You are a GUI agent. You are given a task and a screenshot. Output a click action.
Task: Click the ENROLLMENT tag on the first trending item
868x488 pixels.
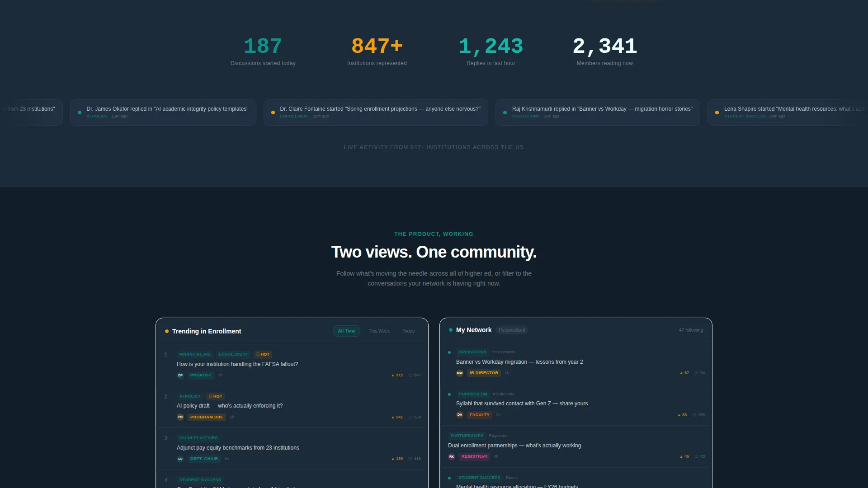[233, 354]
